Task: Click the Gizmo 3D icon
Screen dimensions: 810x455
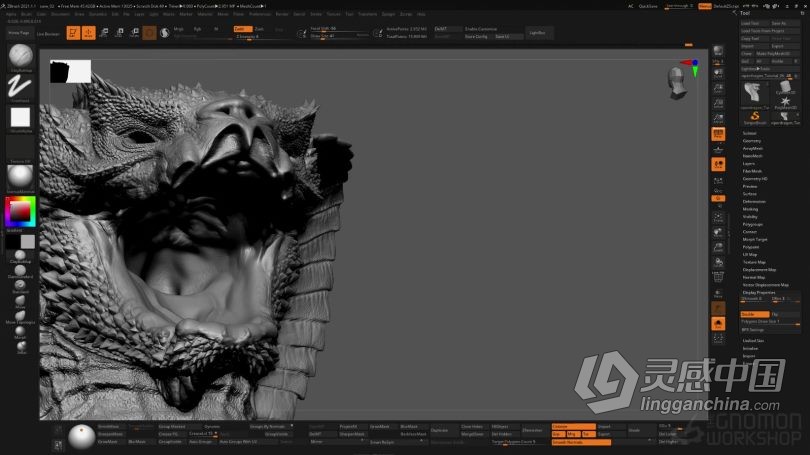Action: 149,33
